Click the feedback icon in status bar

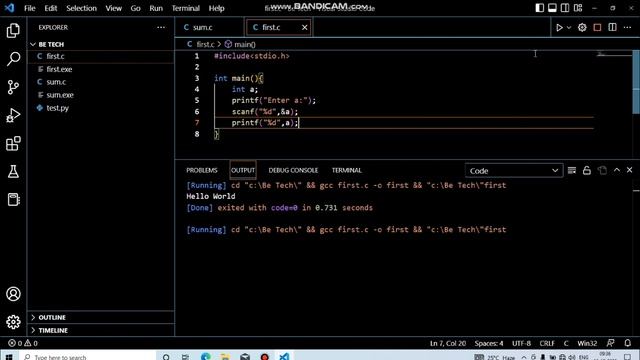pyautogui.click(x=611, y=343)
